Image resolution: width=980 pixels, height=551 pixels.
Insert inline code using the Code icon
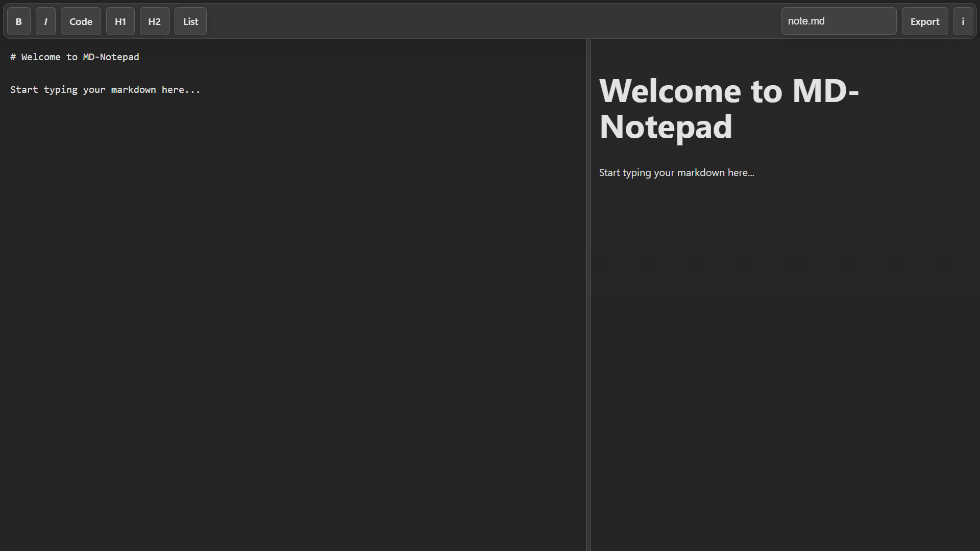pos(80,21)
